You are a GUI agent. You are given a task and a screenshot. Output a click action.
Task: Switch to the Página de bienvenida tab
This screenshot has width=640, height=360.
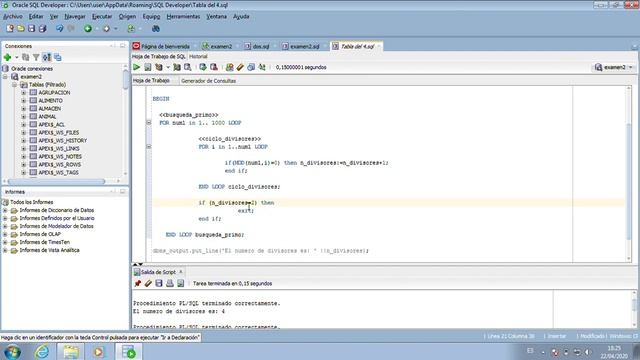point(165,47)
